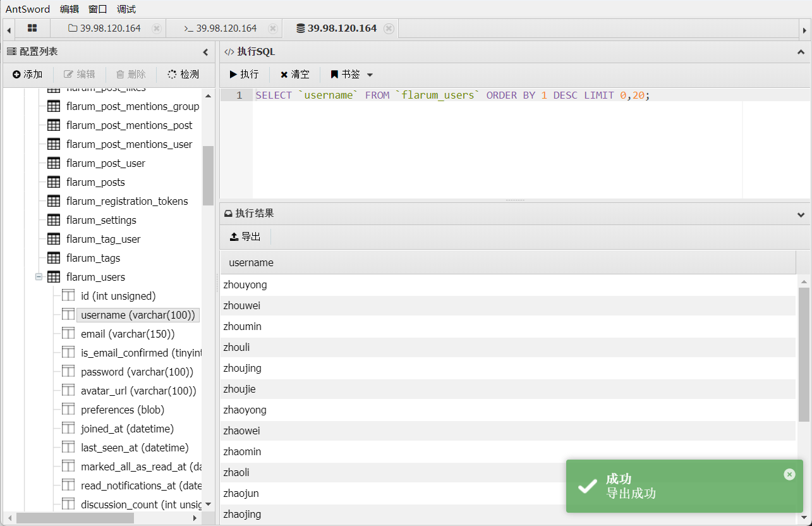The image size is (812, 526).
Task: Export results with 导出
Action: 245,236
